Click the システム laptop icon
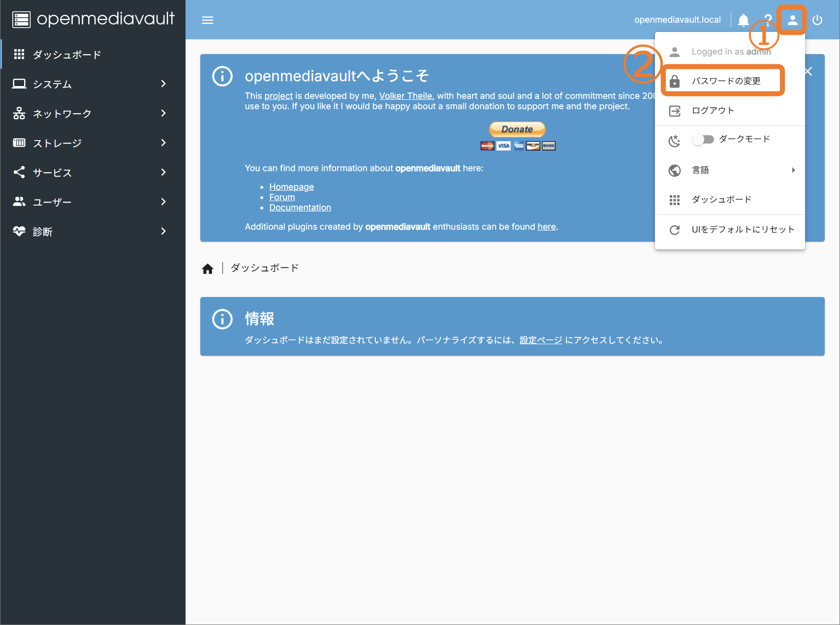The height and width of the screenshot is (625, 840). 19,84
